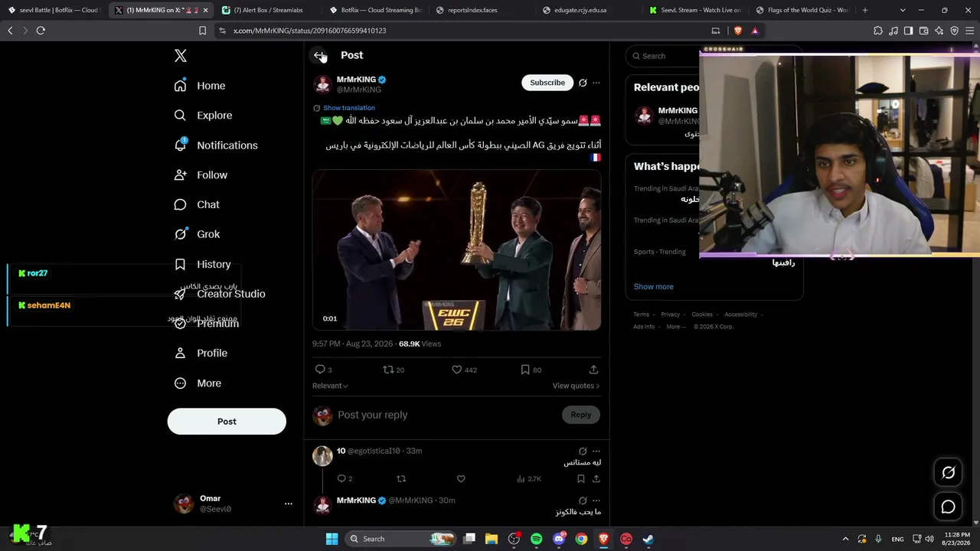Viewport: 980px width, 551px height.
Task: Open the Brave Wallet icon
Action: pyautogui.click(x=924, y=31)
